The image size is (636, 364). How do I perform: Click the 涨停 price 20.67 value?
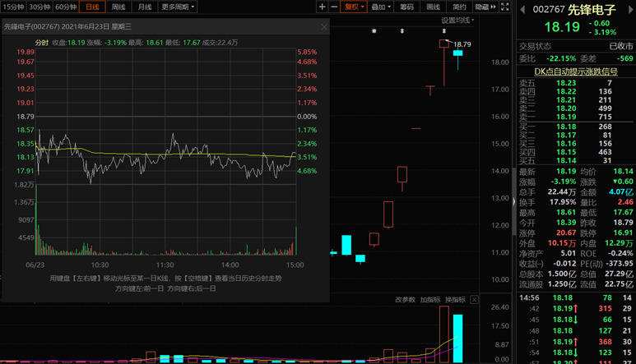pos(566,233)
